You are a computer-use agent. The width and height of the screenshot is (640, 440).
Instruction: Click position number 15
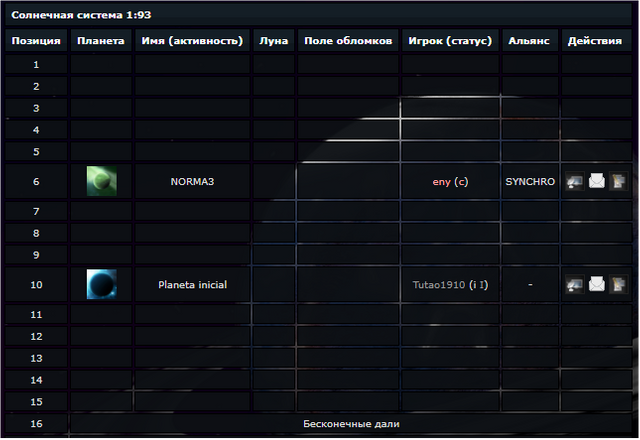point(36,402)
